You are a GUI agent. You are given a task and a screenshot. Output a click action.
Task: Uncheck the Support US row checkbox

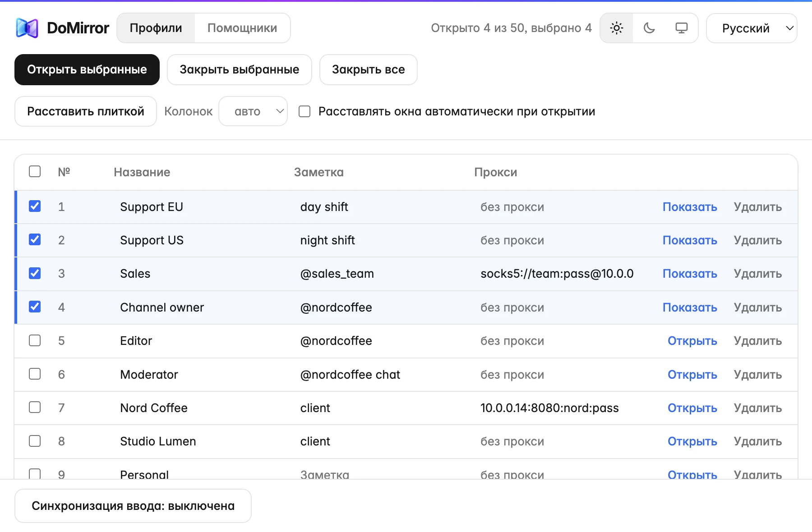point(35,239)
